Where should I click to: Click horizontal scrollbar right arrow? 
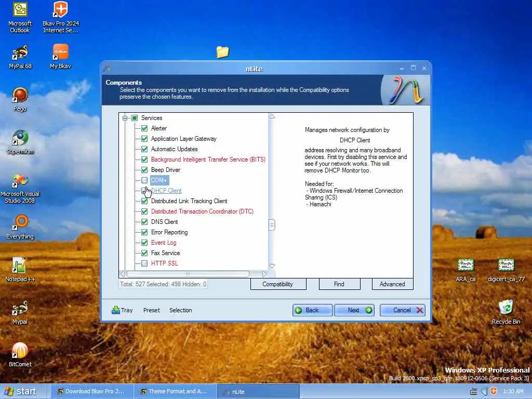tap(264, 273)
